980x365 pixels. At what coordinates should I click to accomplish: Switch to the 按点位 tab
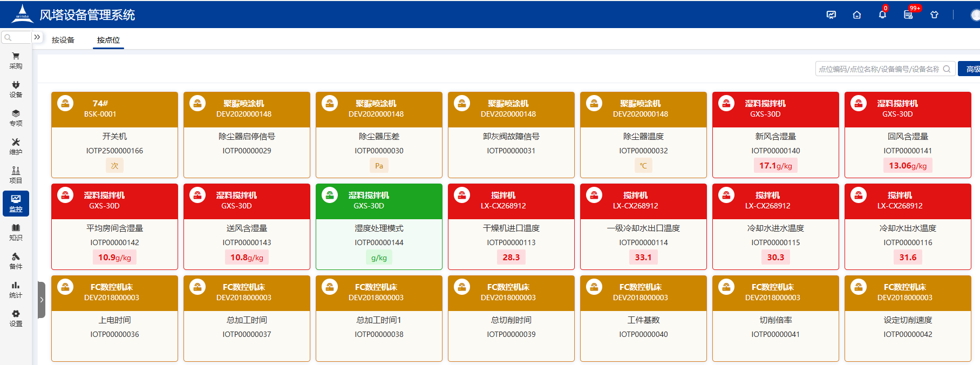(108, 40)
